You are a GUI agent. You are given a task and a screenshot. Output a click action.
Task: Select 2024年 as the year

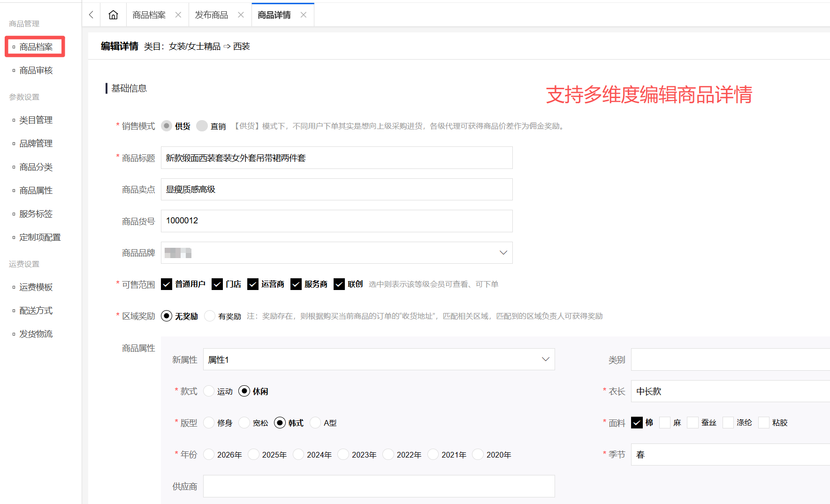click(299, 455)
